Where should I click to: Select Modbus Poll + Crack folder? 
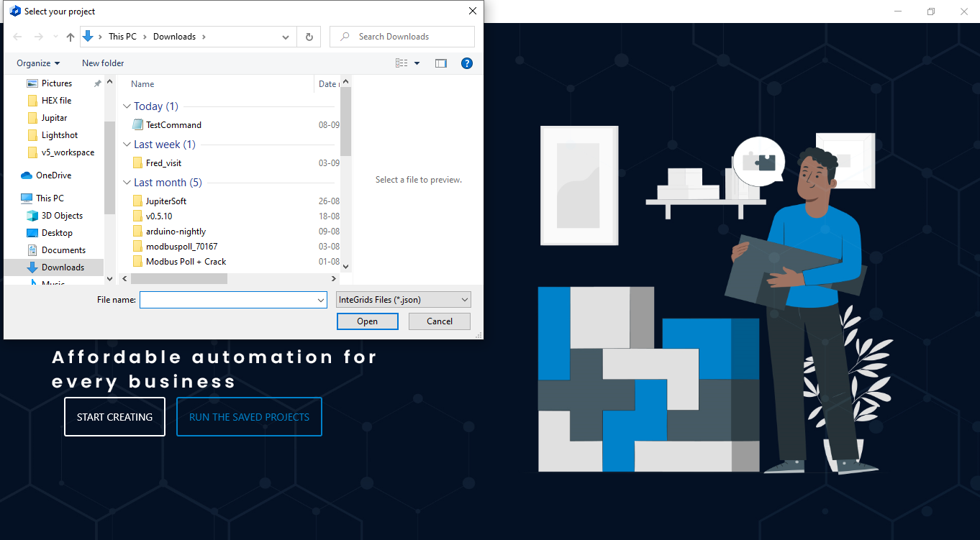click(x=186, y=262)
